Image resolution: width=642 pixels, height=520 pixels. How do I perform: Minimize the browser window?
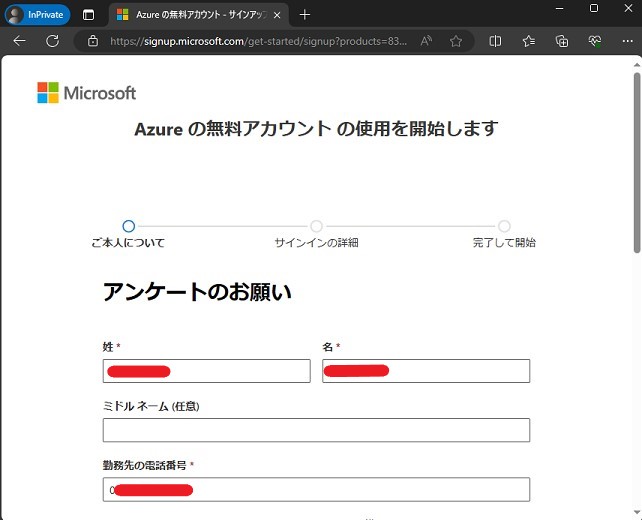(559, 8)
